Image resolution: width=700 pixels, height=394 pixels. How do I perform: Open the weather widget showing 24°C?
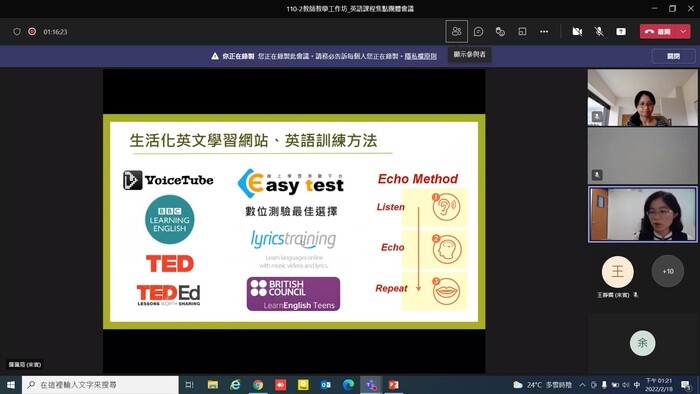tap(542, 385)
